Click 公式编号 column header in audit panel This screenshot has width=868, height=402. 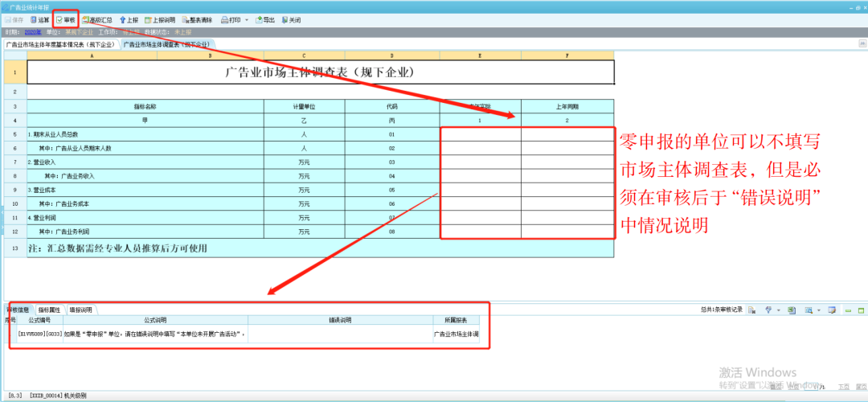(x=40, y=320)
